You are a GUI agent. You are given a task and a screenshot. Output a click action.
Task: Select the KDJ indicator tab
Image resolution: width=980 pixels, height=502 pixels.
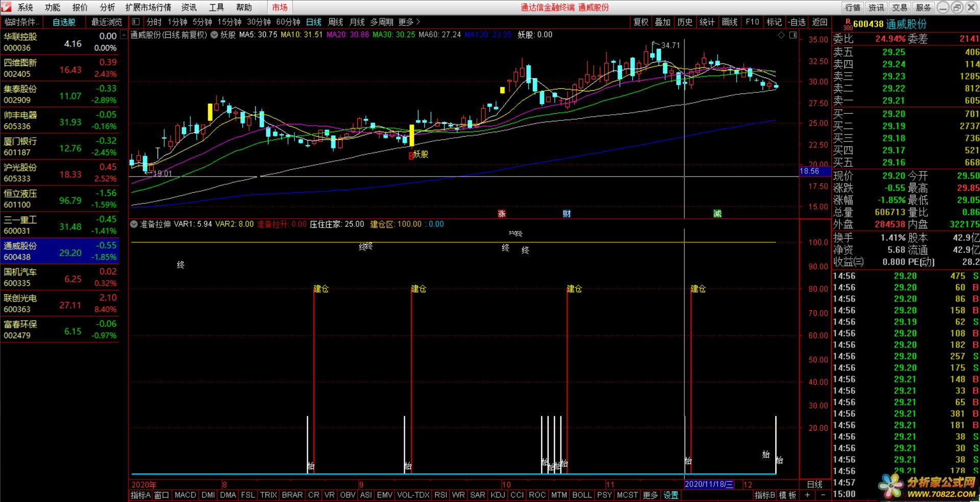tap(497, 495)
